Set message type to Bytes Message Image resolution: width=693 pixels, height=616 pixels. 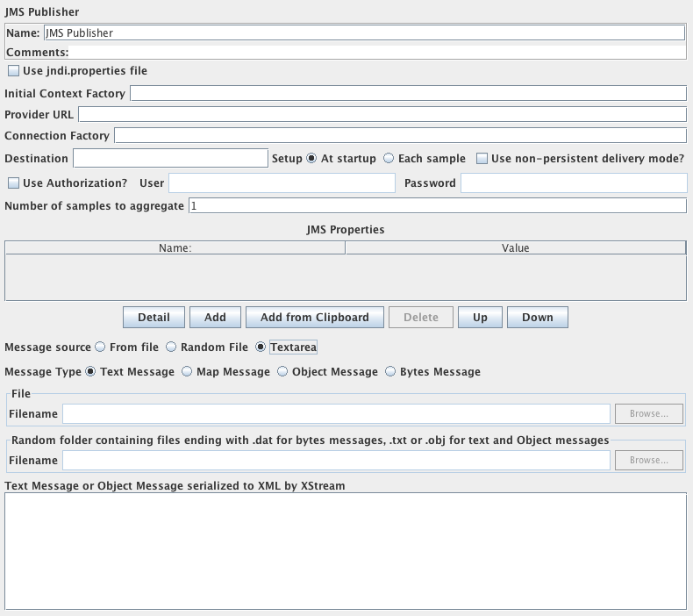click(x=390, y=372)
